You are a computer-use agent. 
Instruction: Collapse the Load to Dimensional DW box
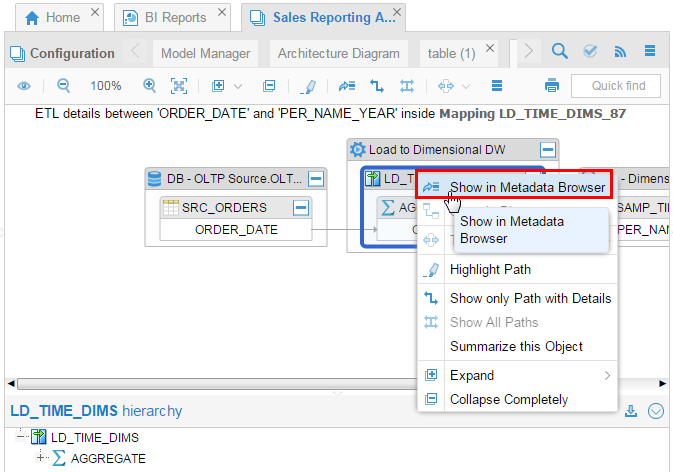pyautogui.click(x=548, y=150)
